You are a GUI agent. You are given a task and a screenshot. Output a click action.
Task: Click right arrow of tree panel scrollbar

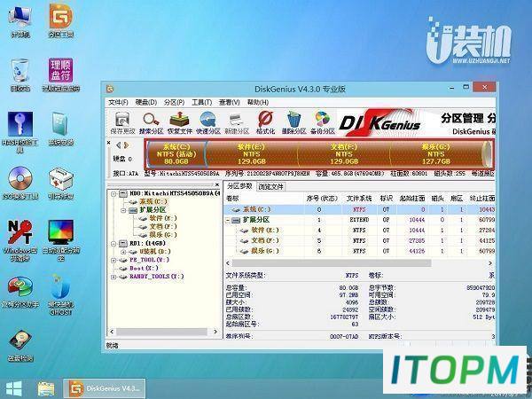pyautogui.click(x=215, y=332)
